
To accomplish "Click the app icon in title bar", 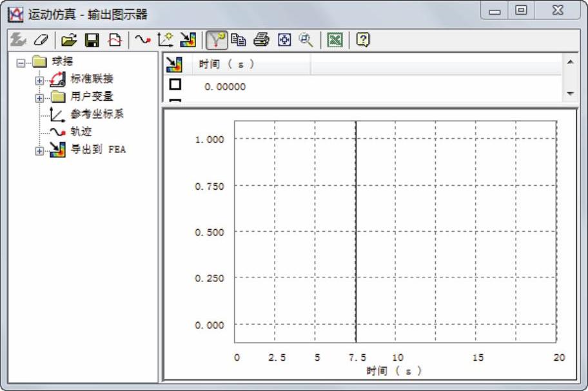I will [x=15, y=14].
